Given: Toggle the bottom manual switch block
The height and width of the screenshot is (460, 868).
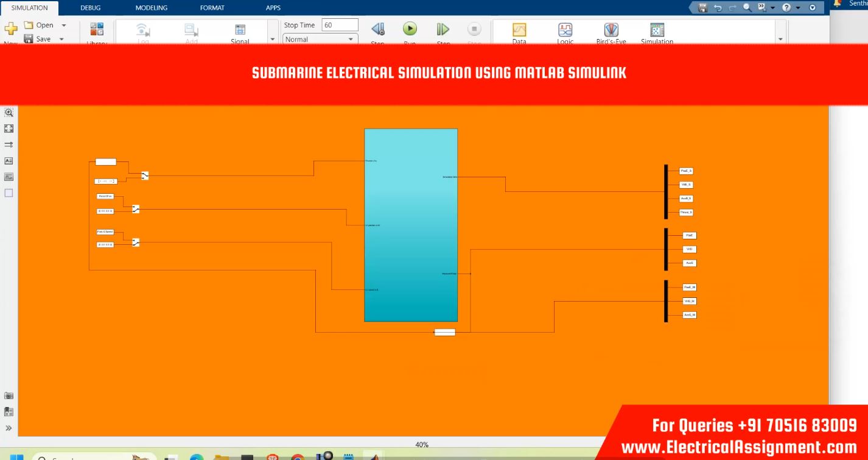Looking at the screenshot, I should [x=136, y=242].
